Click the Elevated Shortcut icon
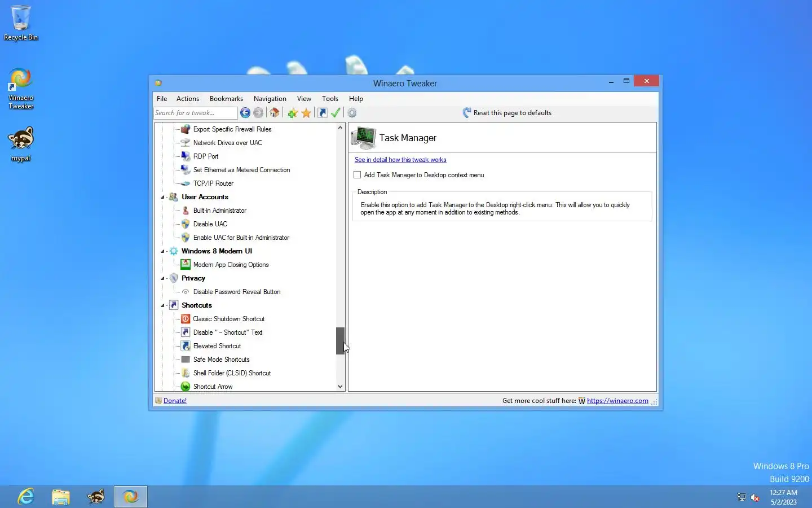The image size is (812, 508). (x=185, y=346)
